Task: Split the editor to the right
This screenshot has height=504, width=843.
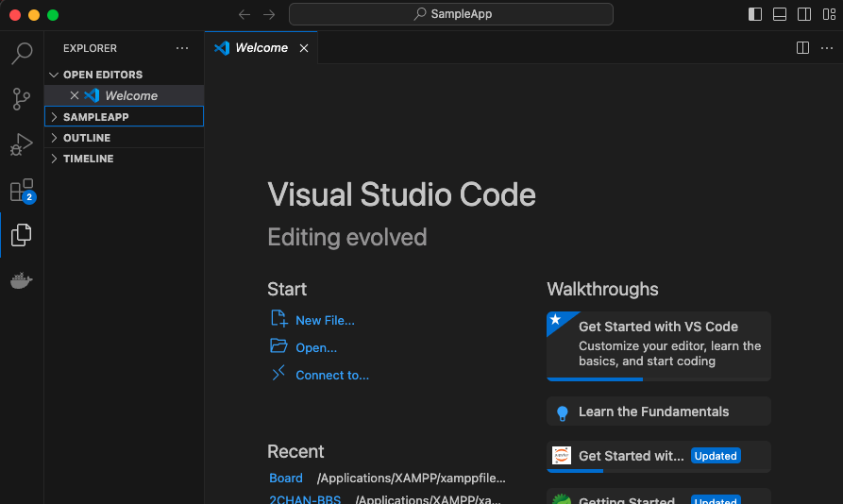Action: pos(802,48)
